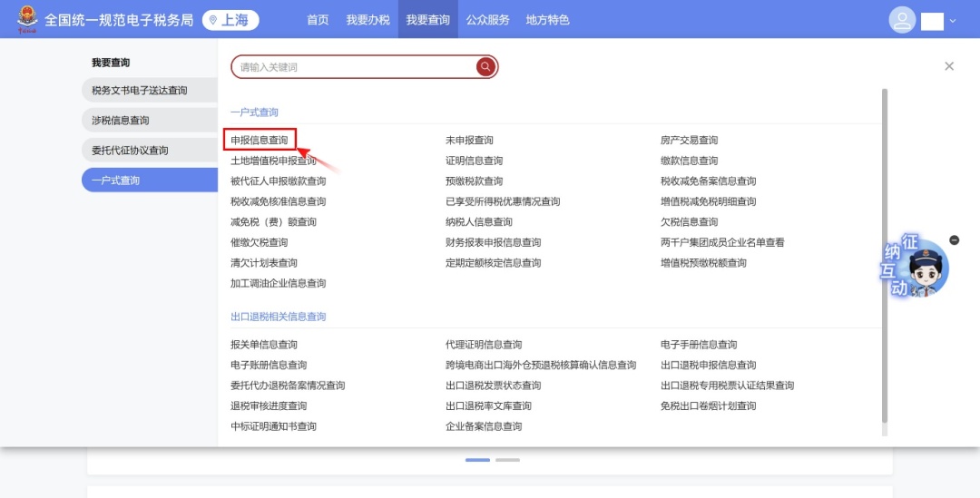Viewport: 980px width, 498px height.
Task: Expand the user account dropdown arrow
Action: pyautogui.click(x=953, y=21)
